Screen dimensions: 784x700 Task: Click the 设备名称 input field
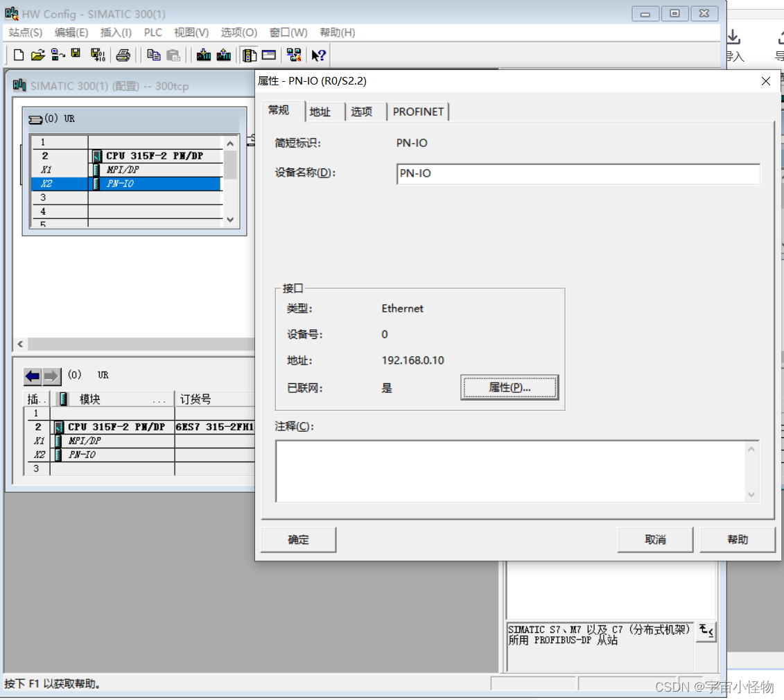pyautogui.click(x=579, y=174)
